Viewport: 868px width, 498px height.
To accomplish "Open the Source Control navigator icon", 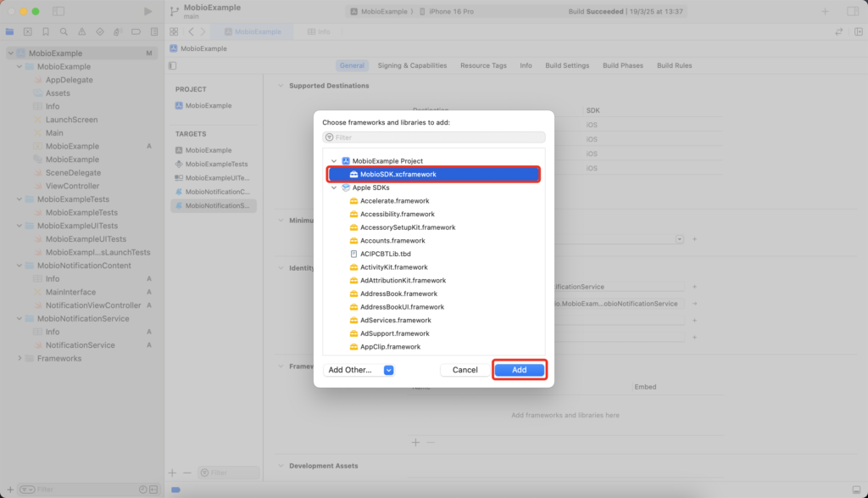I will click(x=28, y=31).
